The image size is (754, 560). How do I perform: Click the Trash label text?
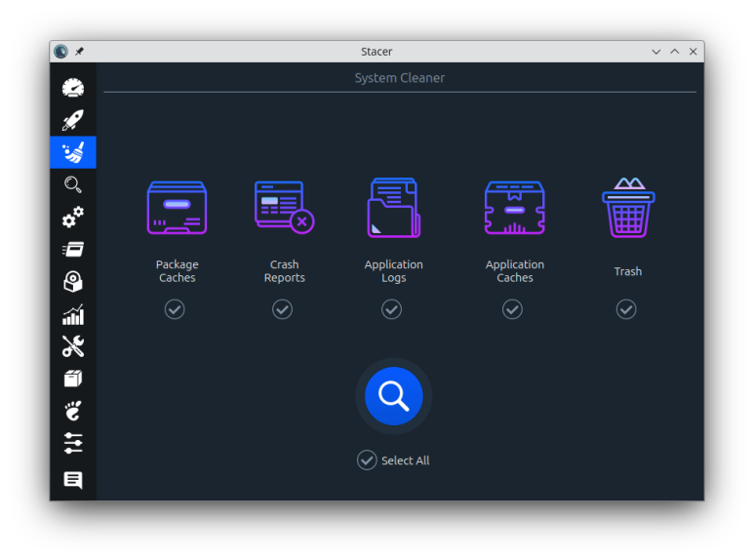[628, 271]
